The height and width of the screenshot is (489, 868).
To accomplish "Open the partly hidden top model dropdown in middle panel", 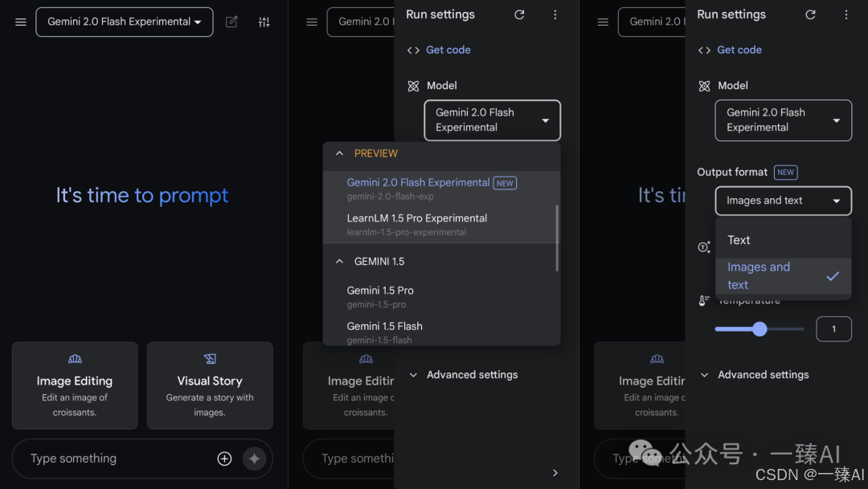I will pyautogui.click(x=360, y=22).
